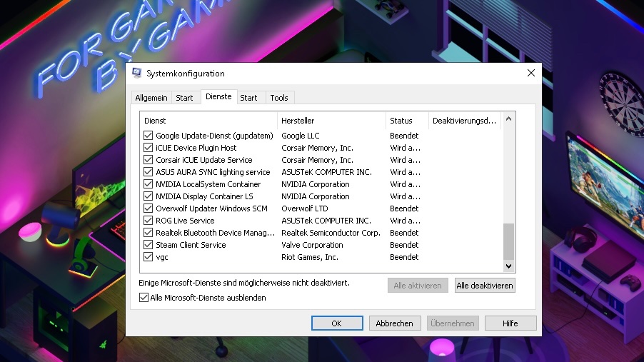Disable the vgc service checkbox
Screen dimensions: 644x362
149,257
